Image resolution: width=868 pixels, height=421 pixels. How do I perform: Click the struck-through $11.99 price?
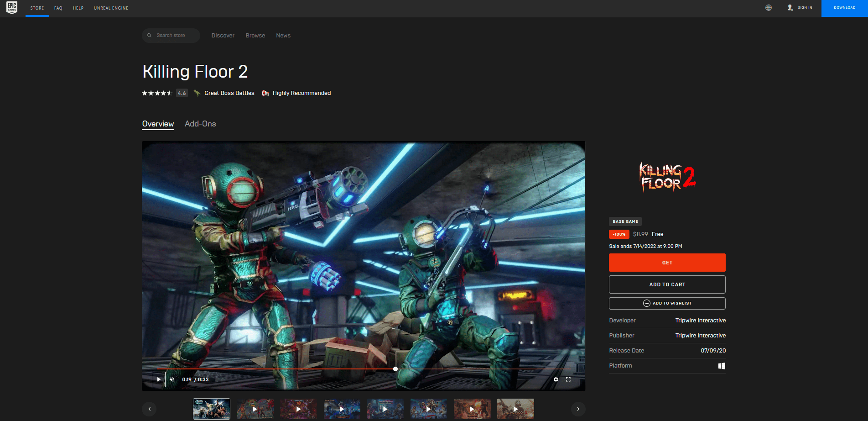[x=640, y=234]
